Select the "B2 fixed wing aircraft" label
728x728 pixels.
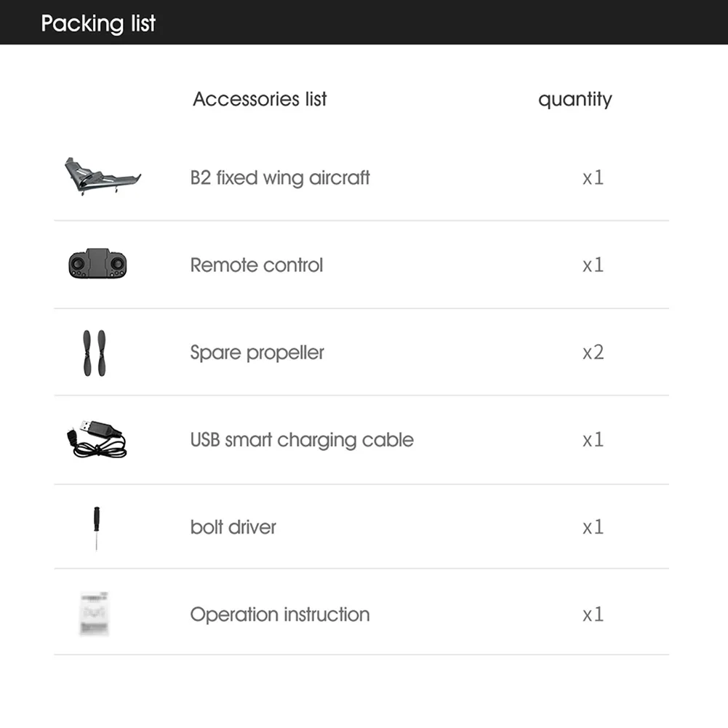click(280, 177)
